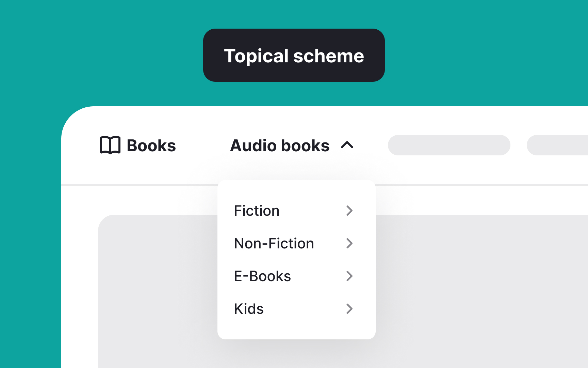
Task: Click the Topical scheme label
Action: coord(294,55)
